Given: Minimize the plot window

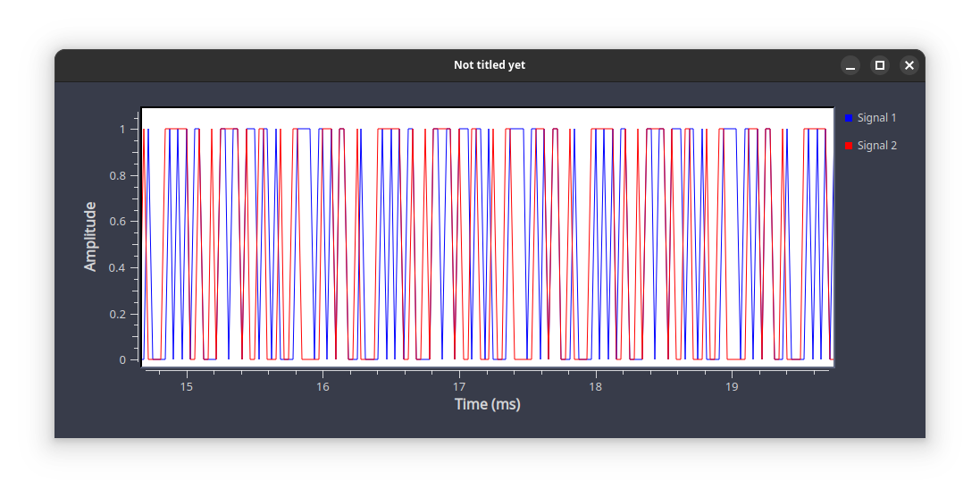Looking at the screenshot, I should pyautogui.click(x=850, y=65).
